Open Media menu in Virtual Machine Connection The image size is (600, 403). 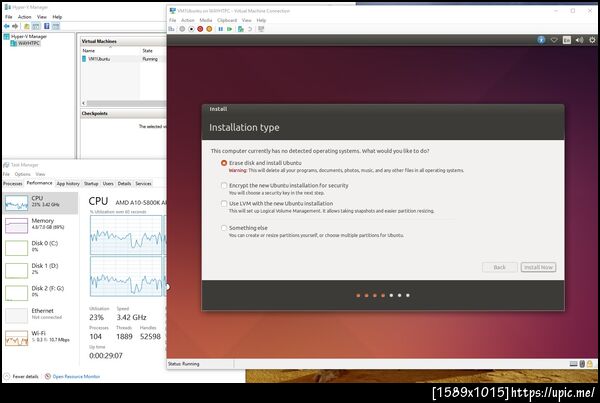click(x=205, y=20)
